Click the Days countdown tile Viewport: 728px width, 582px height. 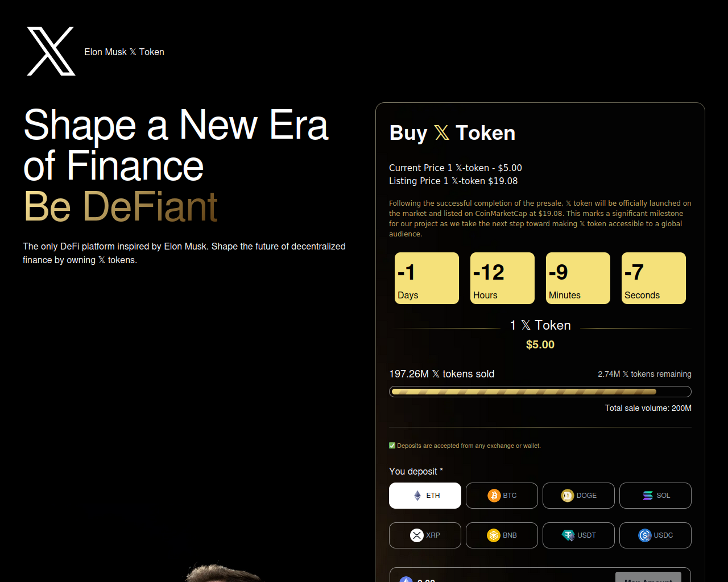tap(427, 278)
